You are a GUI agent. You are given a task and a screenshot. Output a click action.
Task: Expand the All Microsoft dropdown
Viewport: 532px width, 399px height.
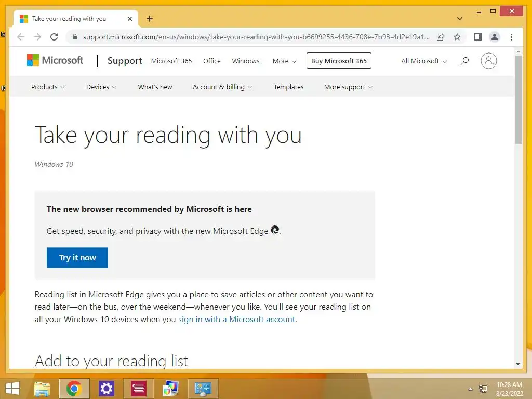coord(424,61)
